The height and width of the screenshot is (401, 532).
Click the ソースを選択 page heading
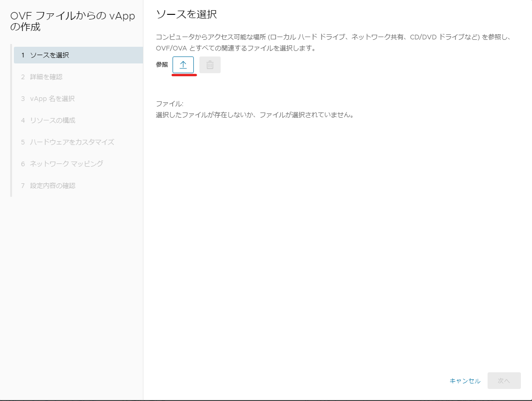coord(186,14)
